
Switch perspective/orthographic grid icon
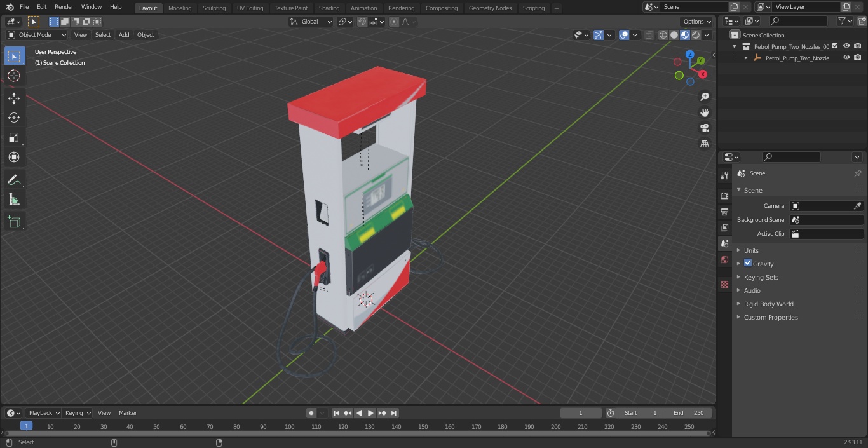pyautogui.click(x=704, y=144)
